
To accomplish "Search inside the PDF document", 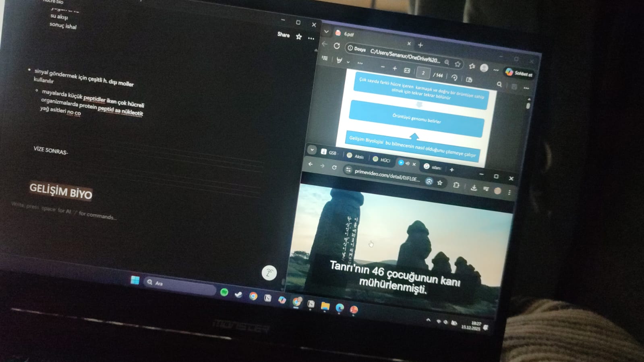I will [499, 84].
